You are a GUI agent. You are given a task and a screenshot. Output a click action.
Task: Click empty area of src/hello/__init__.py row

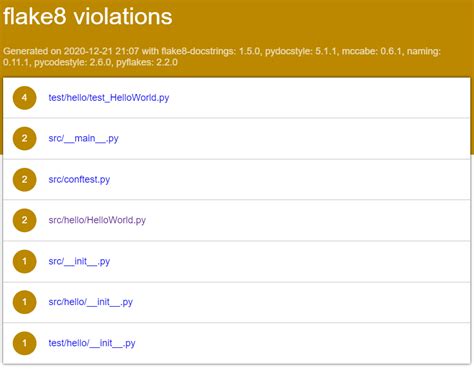(300, 302)
